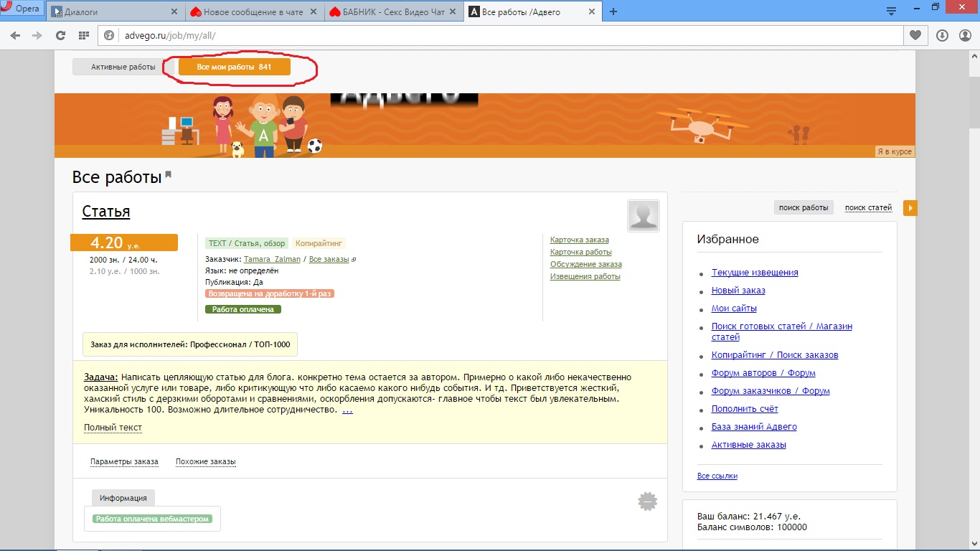Click the Копирайтинг tag

[319, 243]
